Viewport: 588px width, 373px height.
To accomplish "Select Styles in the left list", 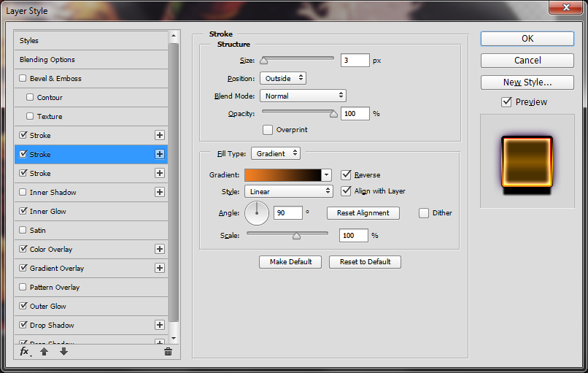I will pos(91,41).
